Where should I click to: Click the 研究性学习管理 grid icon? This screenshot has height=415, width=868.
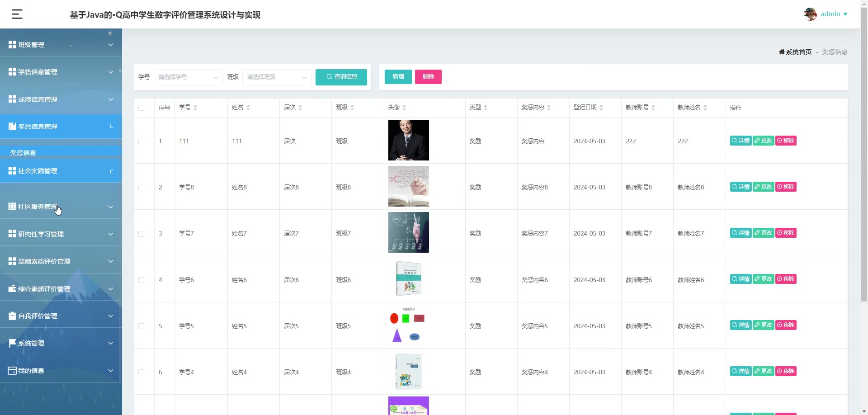[12, 234]
